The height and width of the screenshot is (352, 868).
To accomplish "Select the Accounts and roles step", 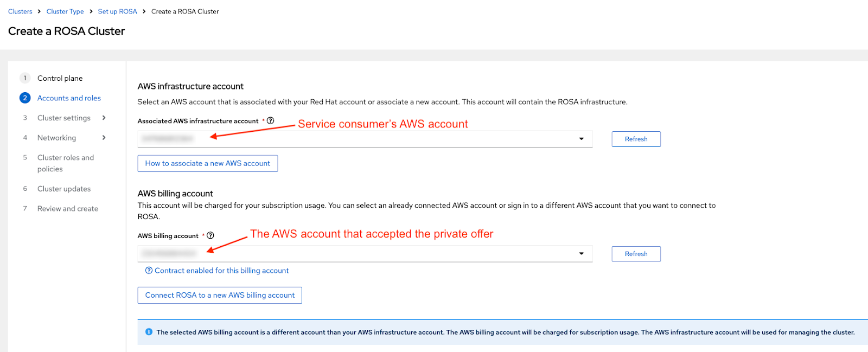I will pos(69,98).
